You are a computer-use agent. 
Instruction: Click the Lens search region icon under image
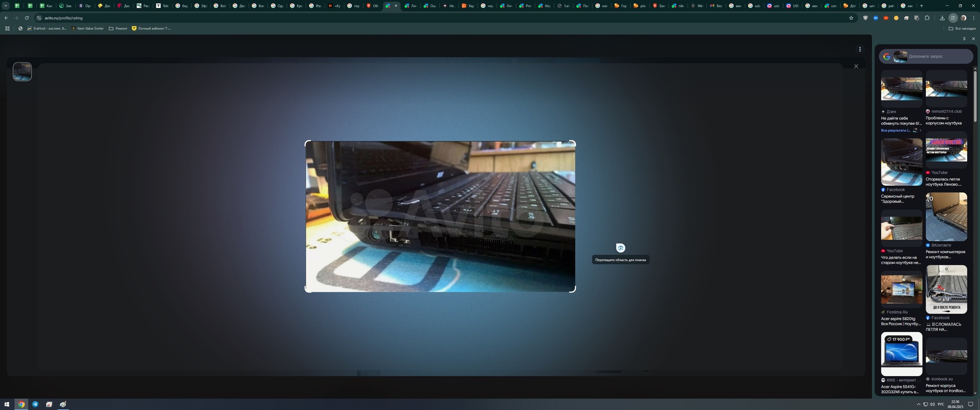[620, 248]
